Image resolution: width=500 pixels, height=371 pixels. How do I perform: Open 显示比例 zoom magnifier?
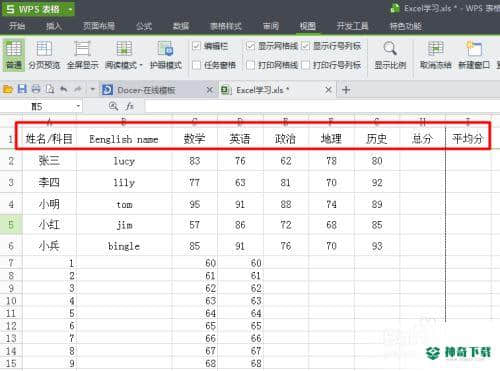tap(390, 54)
